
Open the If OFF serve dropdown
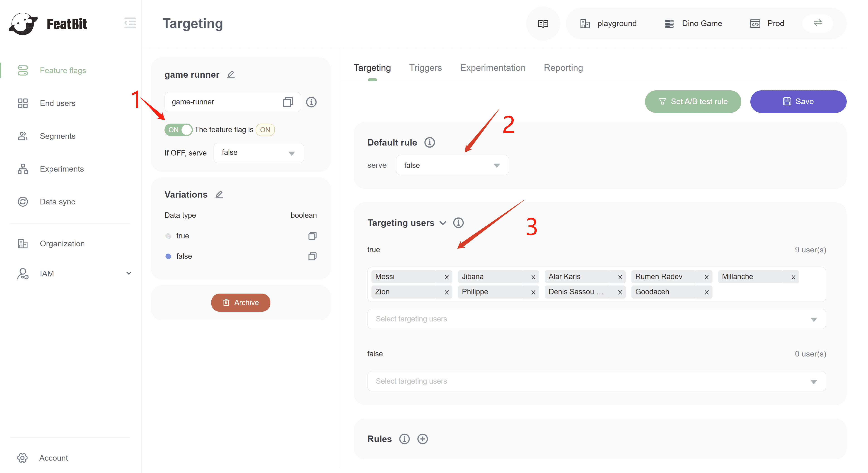point(259,153)
